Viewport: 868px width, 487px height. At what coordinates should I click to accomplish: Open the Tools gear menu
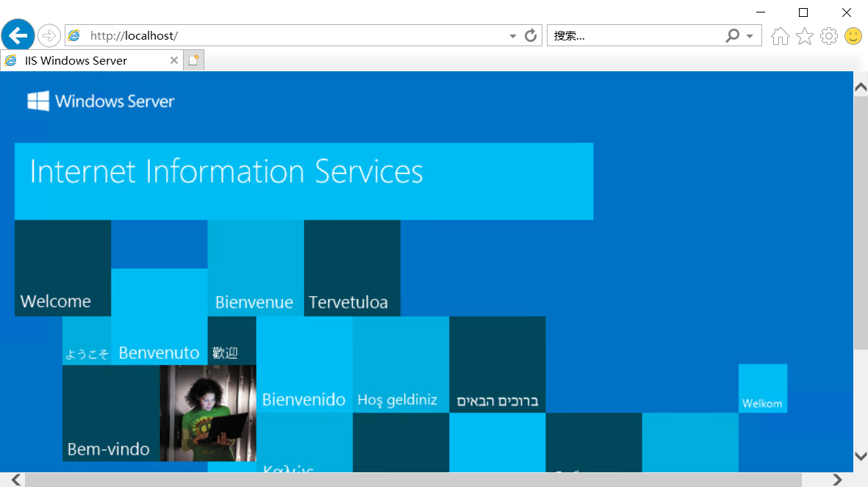pos(829,36)
